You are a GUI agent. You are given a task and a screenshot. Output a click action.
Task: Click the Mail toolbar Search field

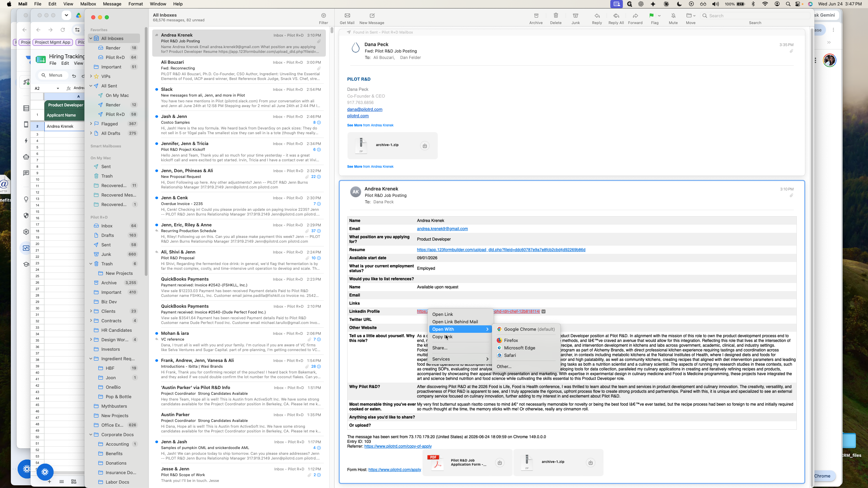point(755,16)
